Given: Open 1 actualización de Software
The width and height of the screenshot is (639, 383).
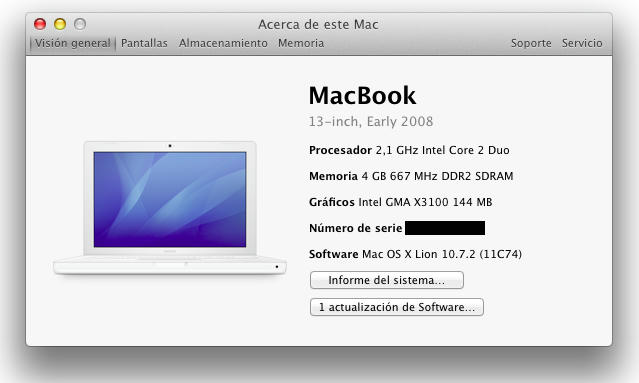Looking at the screenshot, I should point(397,307).
